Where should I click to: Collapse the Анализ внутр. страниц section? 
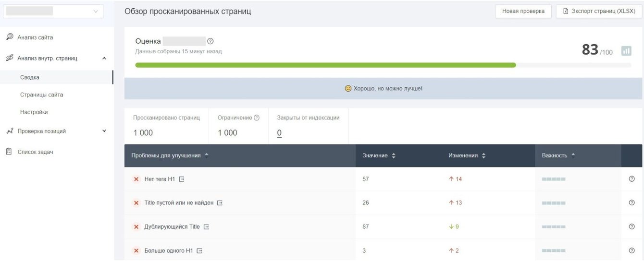[x=104, y=59]
